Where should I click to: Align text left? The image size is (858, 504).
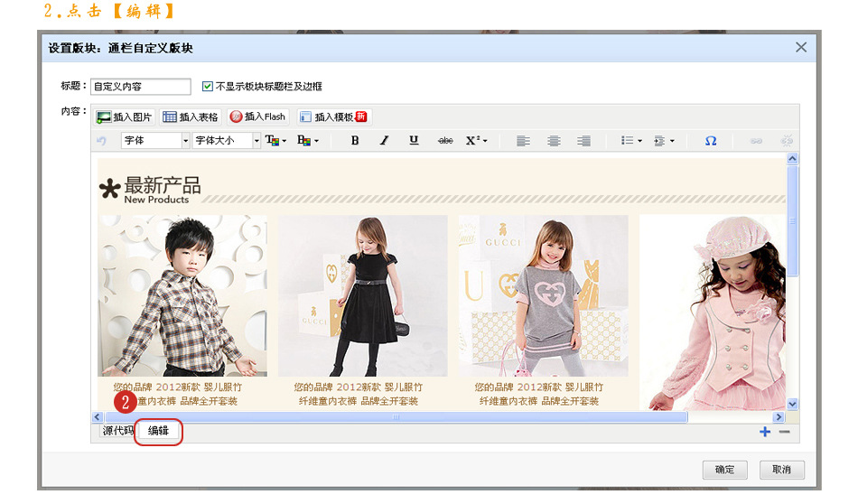pos(523,141)
